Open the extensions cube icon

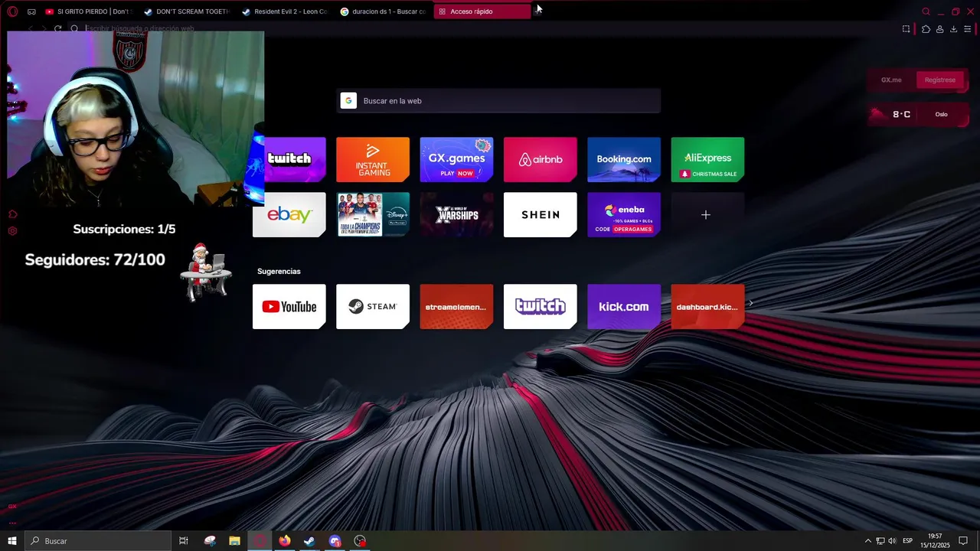click(926, 29)
